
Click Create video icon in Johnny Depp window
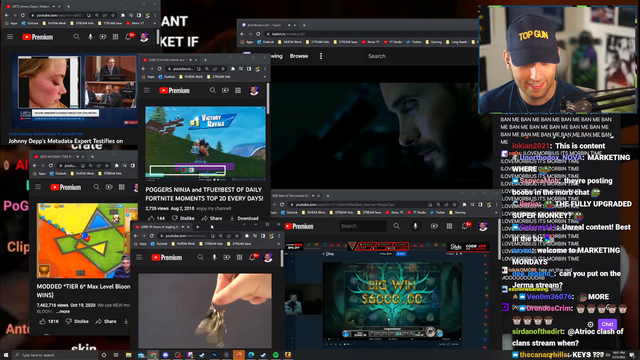[103, 37]
